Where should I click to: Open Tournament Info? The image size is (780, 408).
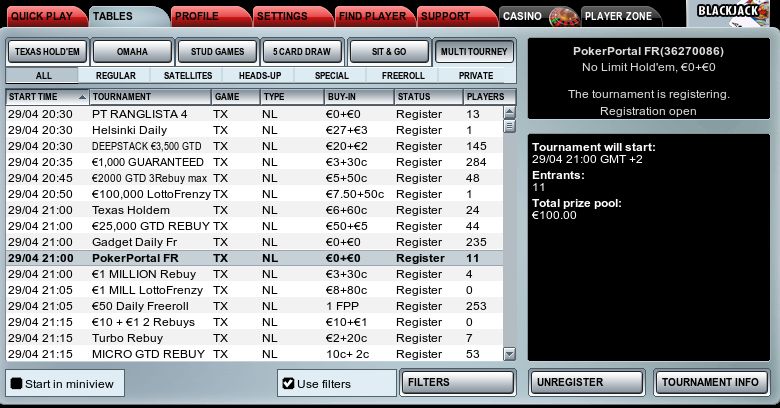711,383
